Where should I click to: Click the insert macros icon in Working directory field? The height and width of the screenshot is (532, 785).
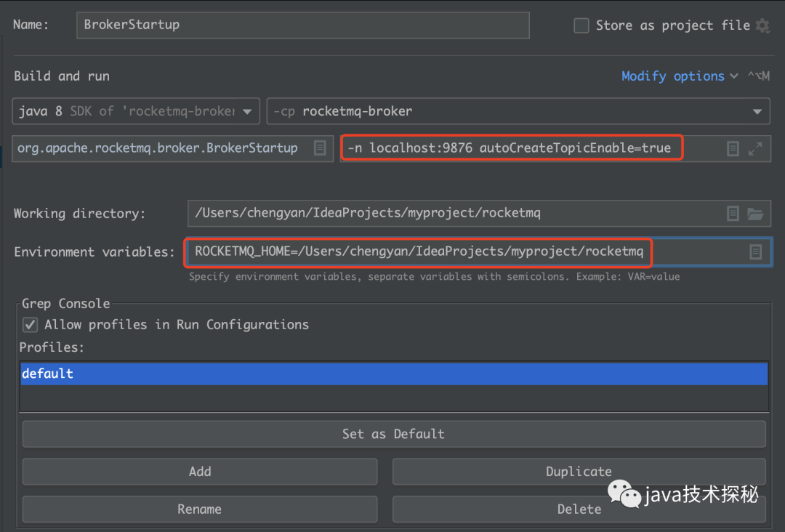click(733, 214)
